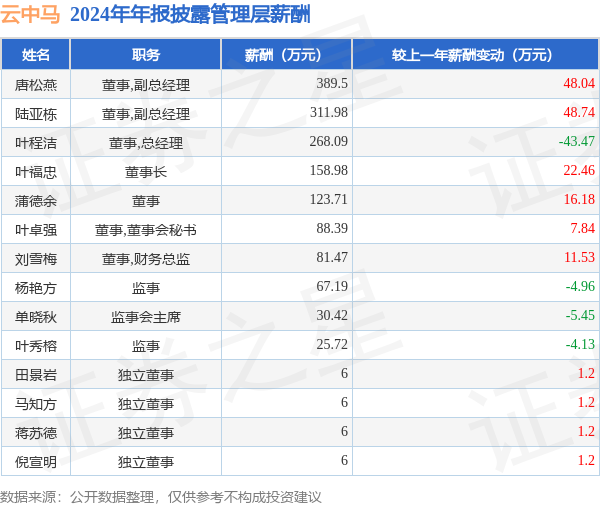Select the salary change value 48.04
This screenshot has height=506, width=600.
coord(579,83)
